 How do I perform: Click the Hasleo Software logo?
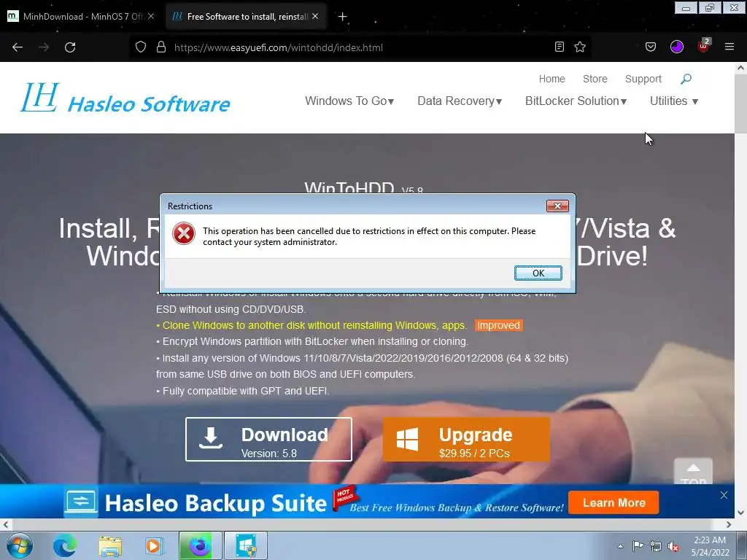(125, 98)
